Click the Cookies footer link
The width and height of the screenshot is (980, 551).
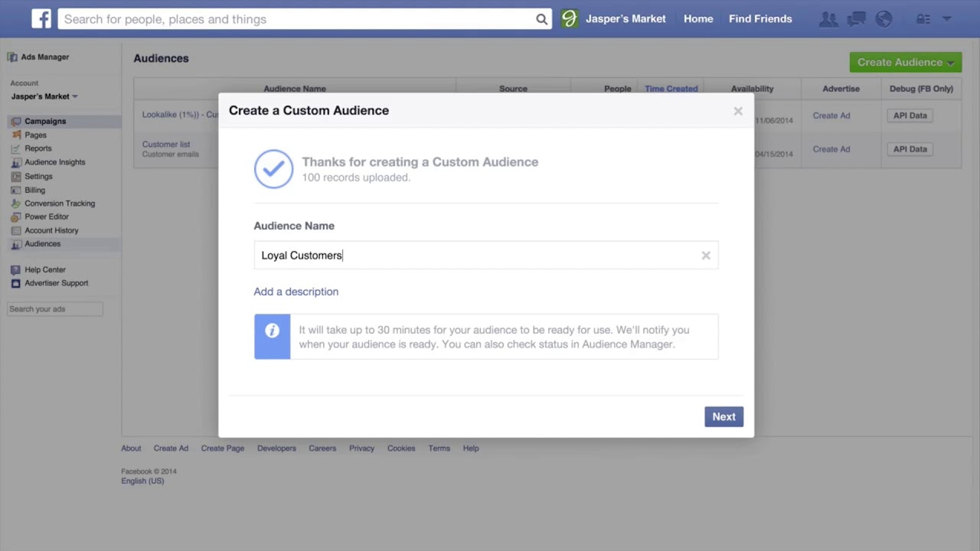401,448
